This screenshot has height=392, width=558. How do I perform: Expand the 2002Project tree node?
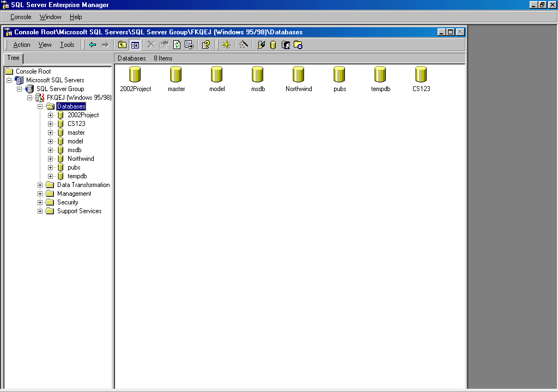(x=51, y=115)
